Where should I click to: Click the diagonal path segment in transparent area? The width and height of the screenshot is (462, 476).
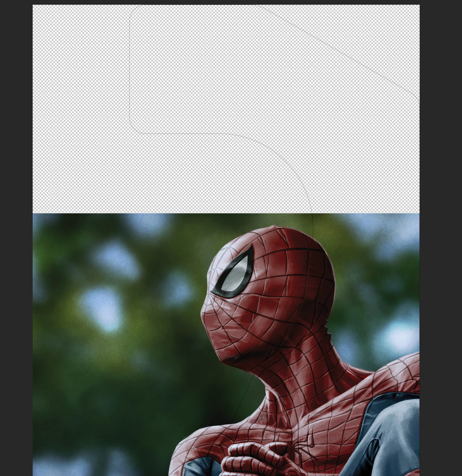tap(340, 52)
